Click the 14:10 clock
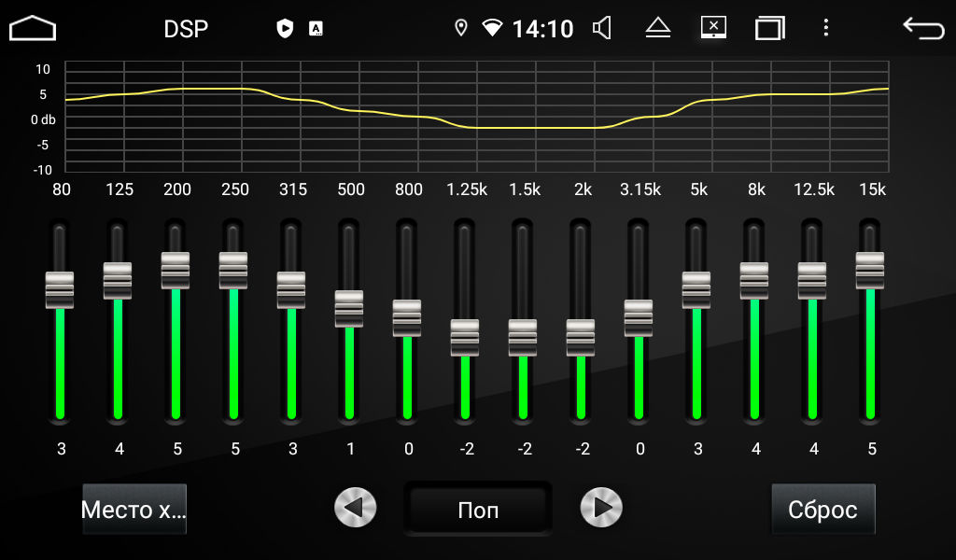This screenshot has width=956, height=560. 542,29
